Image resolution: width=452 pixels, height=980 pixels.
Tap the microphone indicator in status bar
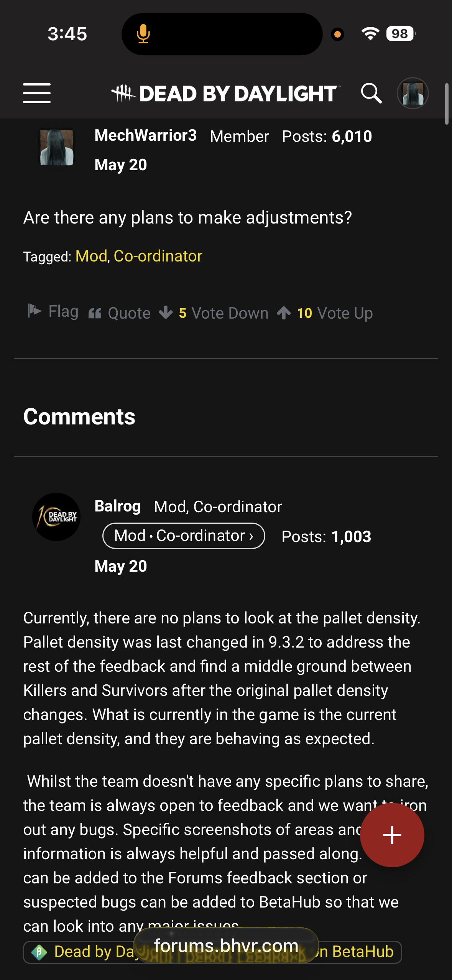coord(143,34)
